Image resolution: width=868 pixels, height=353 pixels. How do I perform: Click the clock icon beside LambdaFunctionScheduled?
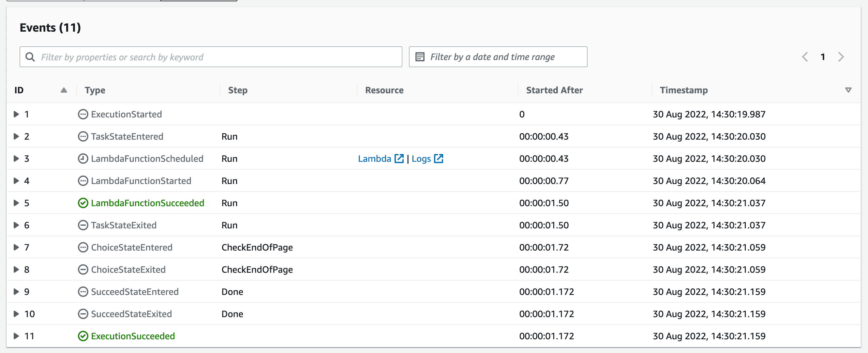tap(83, 159)
